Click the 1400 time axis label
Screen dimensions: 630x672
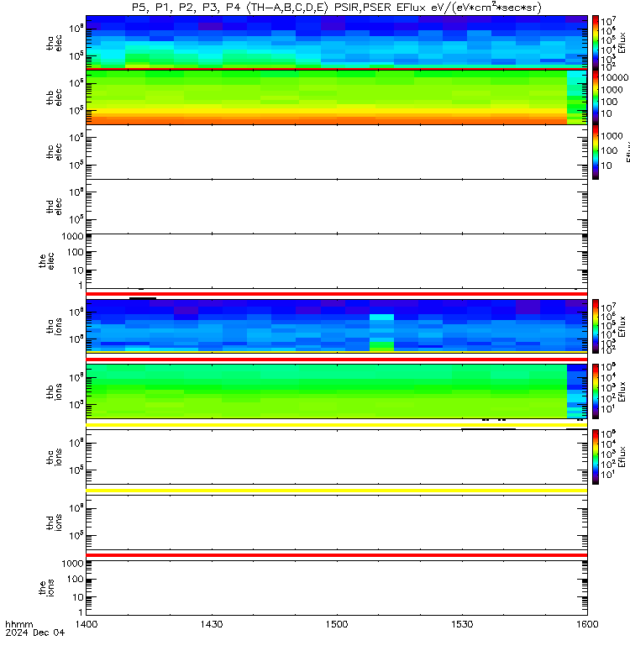[87, 624]
